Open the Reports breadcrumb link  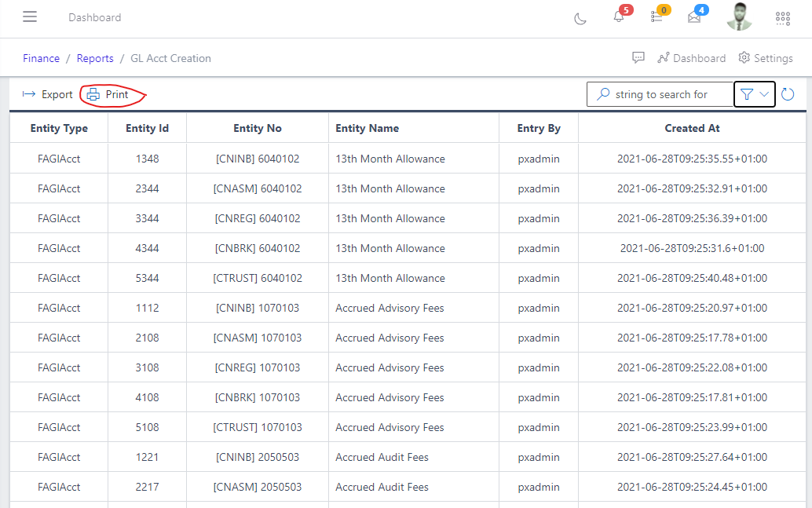point(94,57)
